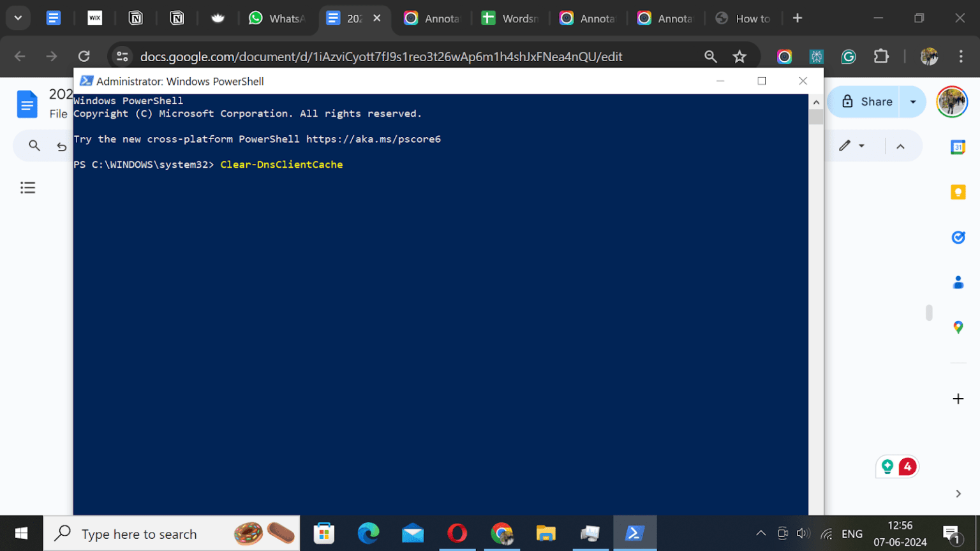
Task: Open the Google Calendar side panel icon
Action: [958, 146]
